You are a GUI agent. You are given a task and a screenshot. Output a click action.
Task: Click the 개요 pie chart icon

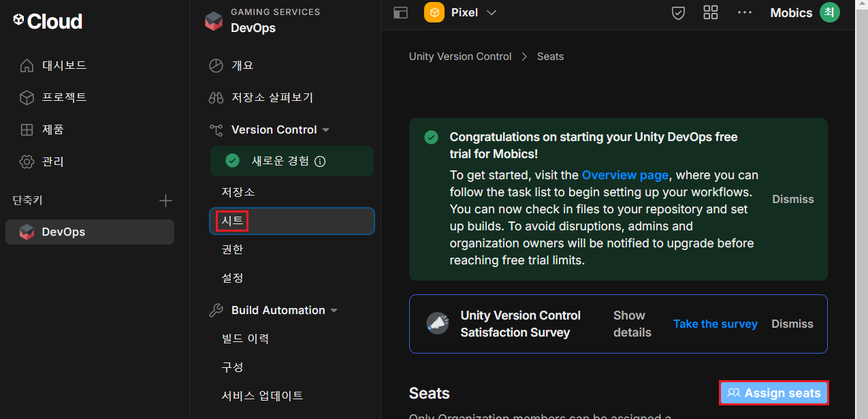[216, 65]
